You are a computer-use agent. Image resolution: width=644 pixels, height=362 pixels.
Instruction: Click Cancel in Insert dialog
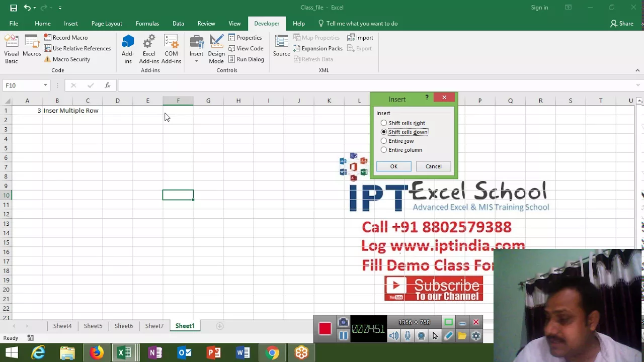click(433, 166)
